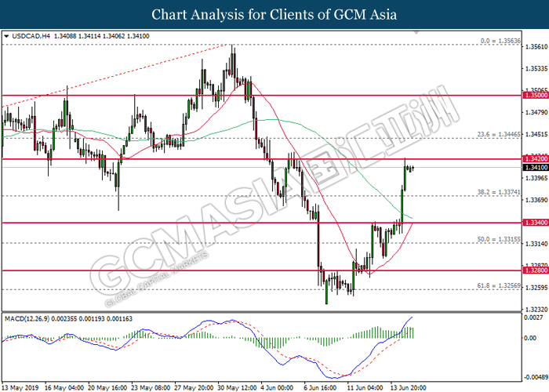Click the 1.33690 price axis value
This screenshot has height=392, width=549.
pyautogui.click(x=536, y=200)
